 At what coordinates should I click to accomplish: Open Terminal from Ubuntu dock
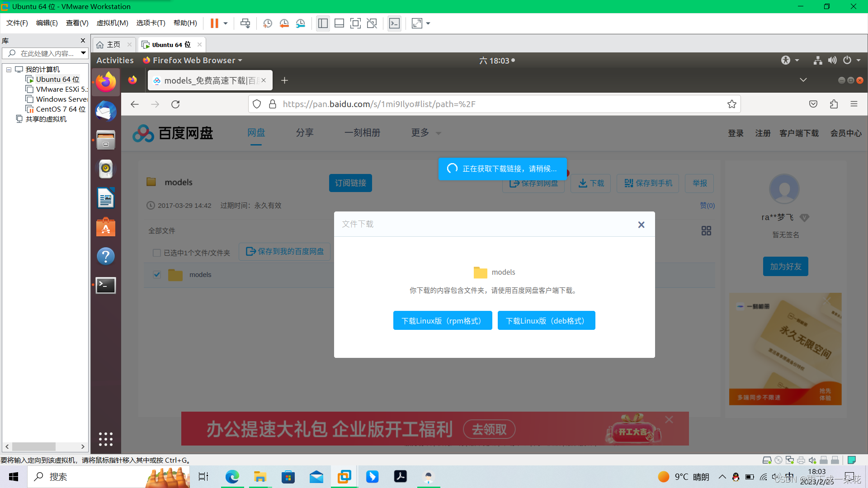106,285
